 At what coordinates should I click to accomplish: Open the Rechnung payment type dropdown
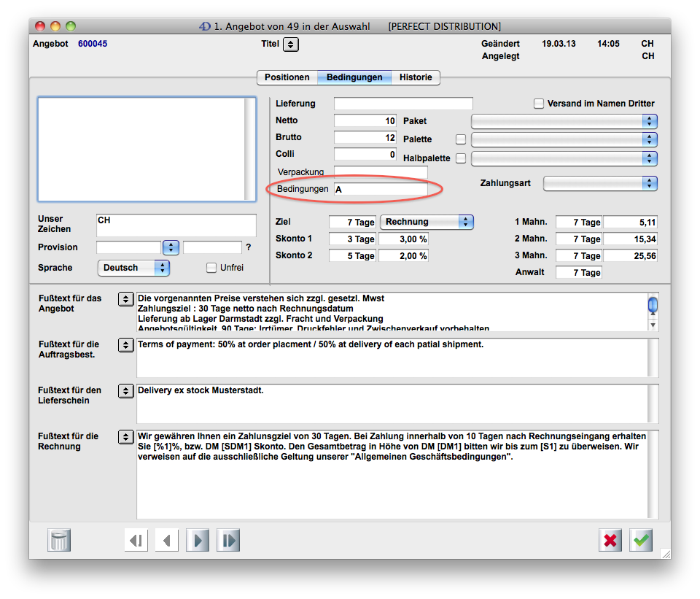427,222
